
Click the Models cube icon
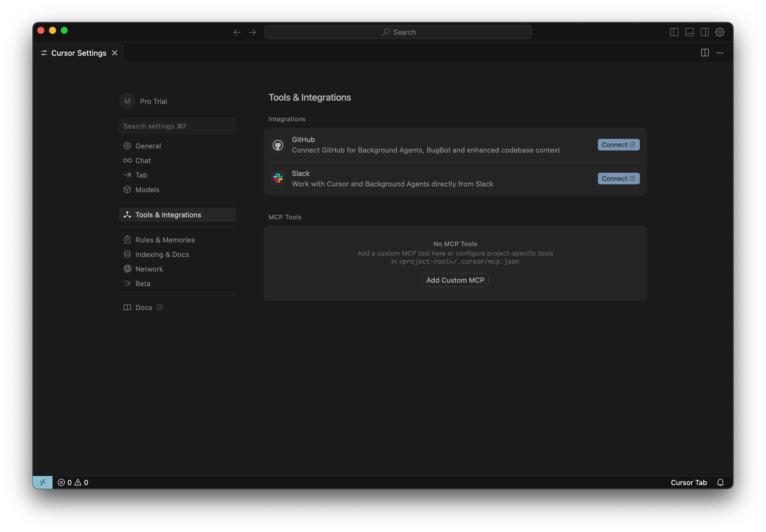click(x=127, y=190)
